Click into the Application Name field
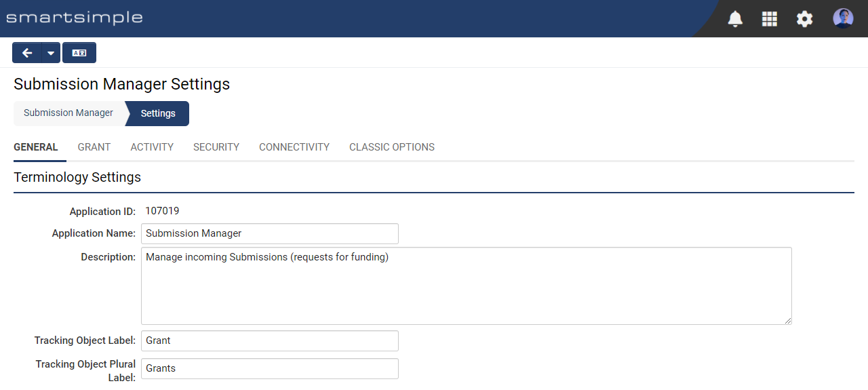The width and height of the screenshot is (868, 390). tap(269, 233)
